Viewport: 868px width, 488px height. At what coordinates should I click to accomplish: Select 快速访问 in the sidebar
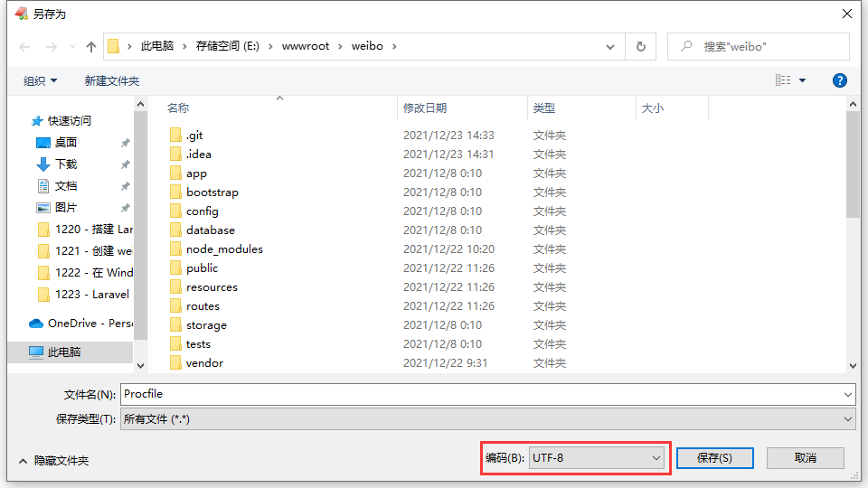click(61, 120)
